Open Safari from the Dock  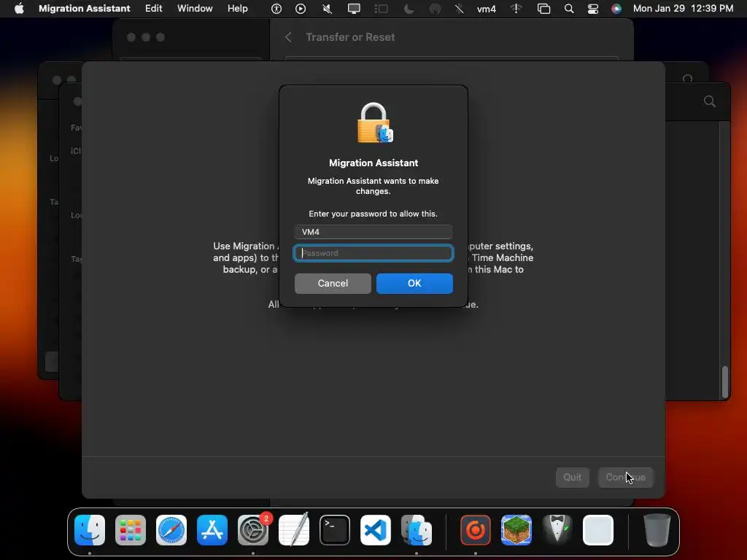tap(171, 530)
